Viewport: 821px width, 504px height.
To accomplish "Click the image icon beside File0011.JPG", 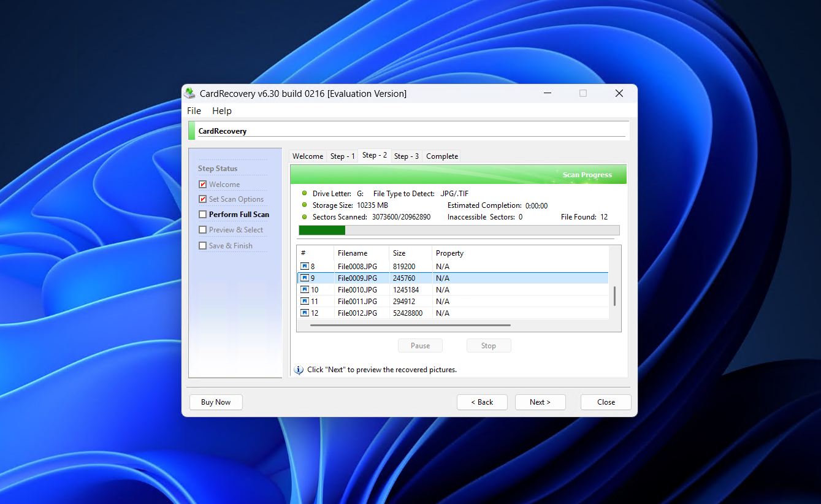I will (x=305, y=300).
